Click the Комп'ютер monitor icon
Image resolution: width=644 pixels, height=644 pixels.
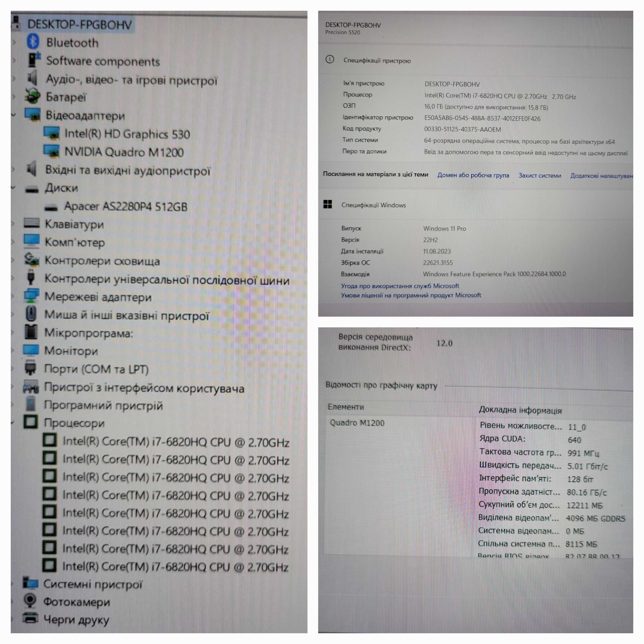point(32,241)
